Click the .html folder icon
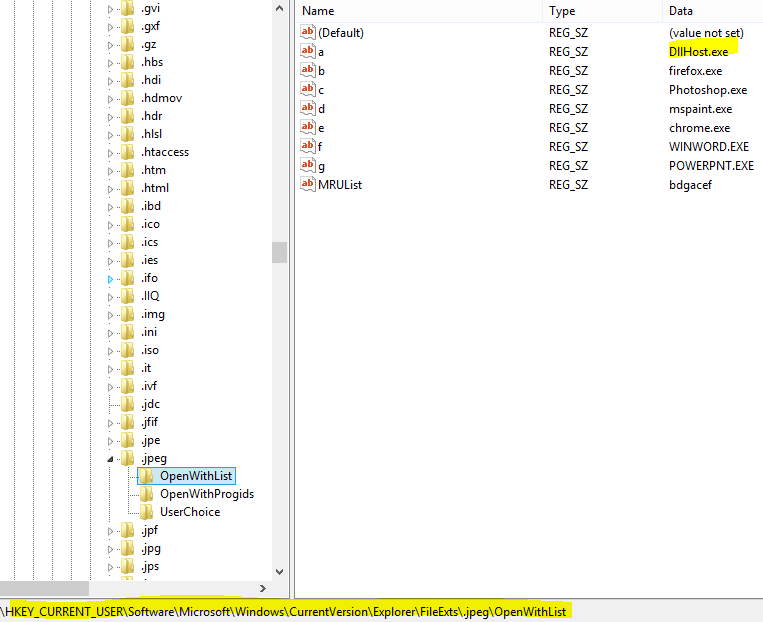 [x=127, y=188]
